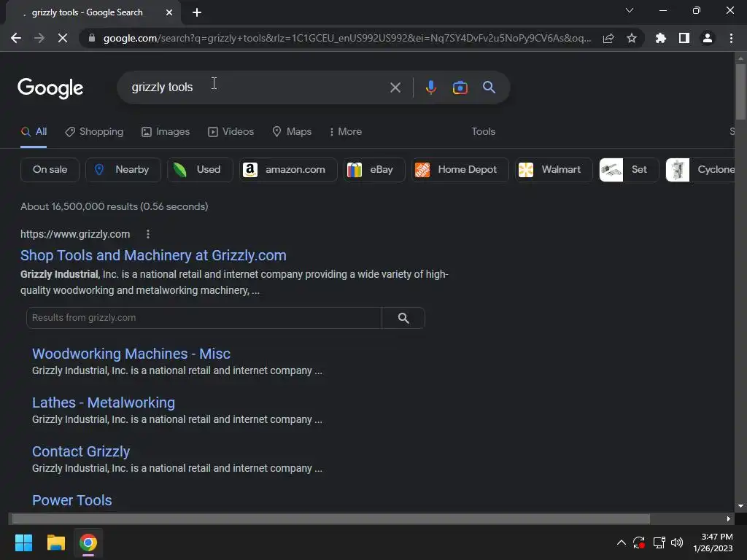The width and height of the screenshot is (747, 560).
Task: Start voice search with microphone icon
Action: (430, 87)
